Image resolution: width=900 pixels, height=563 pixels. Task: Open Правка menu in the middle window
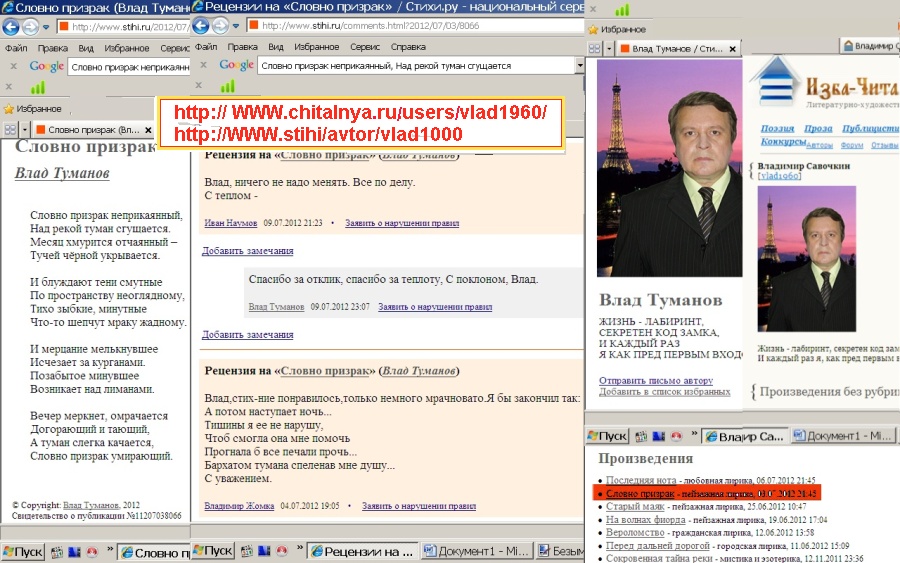(242, 46)
